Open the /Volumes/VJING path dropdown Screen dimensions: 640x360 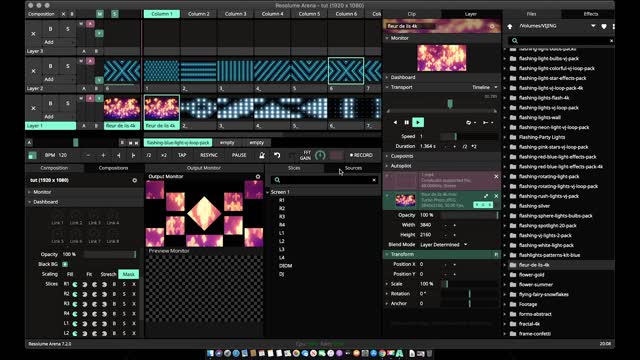click(x=593, y=26)
